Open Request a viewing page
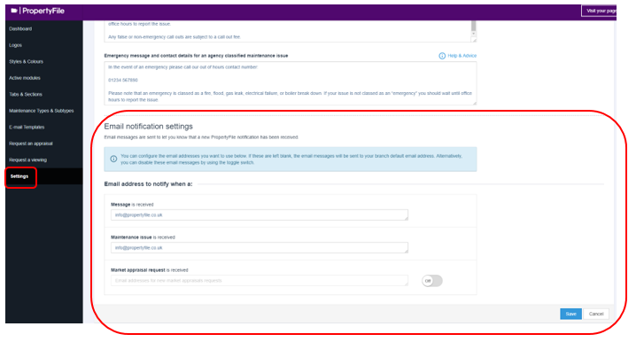 click(x=28, y=160)
